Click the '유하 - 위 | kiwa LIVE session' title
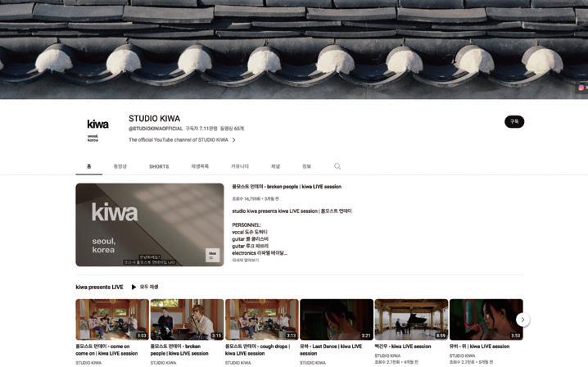This screenshot has width=588, height=367. point(480,347)
